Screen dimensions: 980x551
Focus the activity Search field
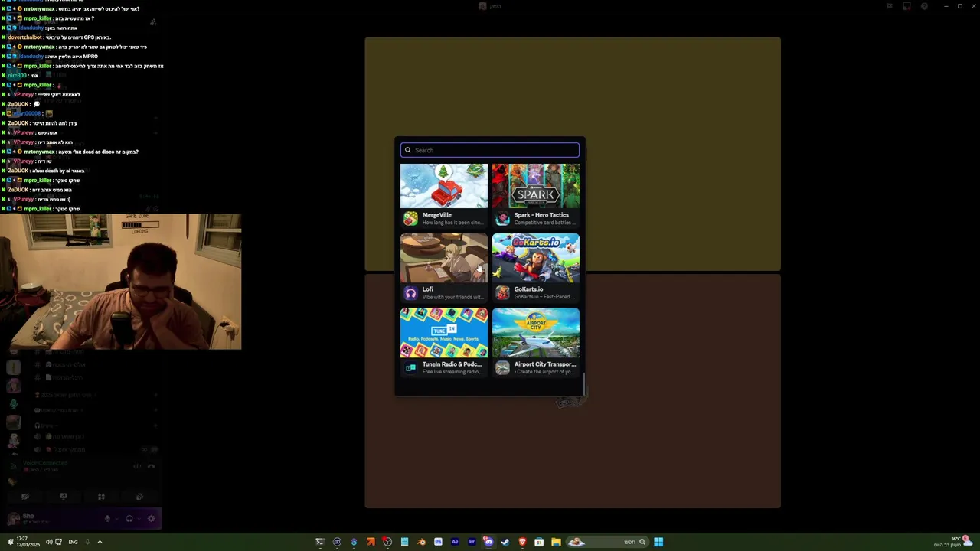pyautogui.click(x=489, y=150)
